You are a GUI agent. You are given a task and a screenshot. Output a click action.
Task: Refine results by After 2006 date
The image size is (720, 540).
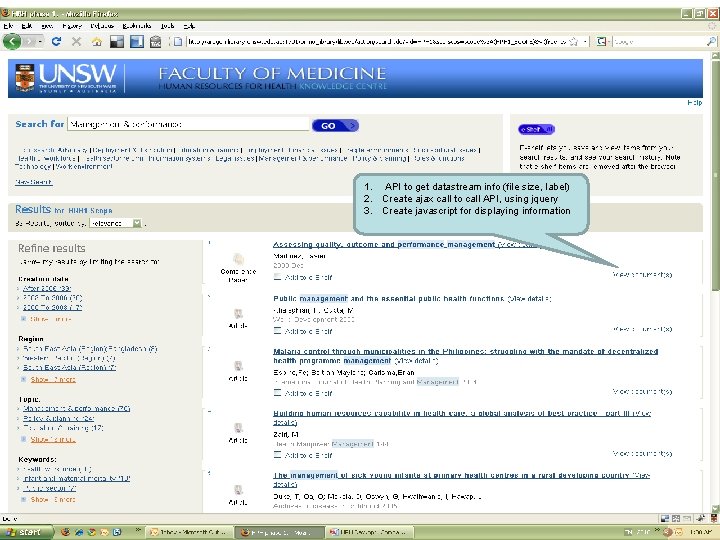pos(47,288)
